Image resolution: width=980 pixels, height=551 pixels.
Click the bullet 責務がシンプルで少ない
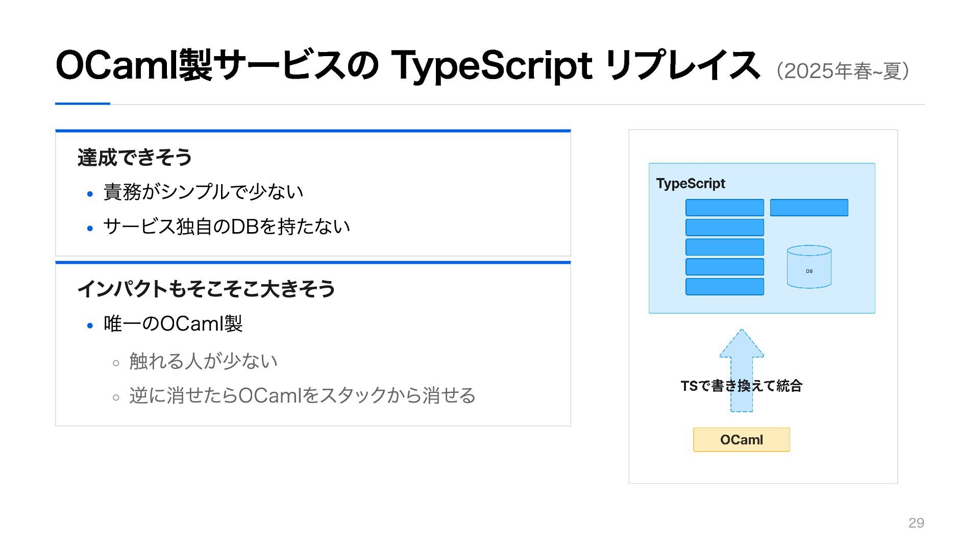[x=203, y=192]
